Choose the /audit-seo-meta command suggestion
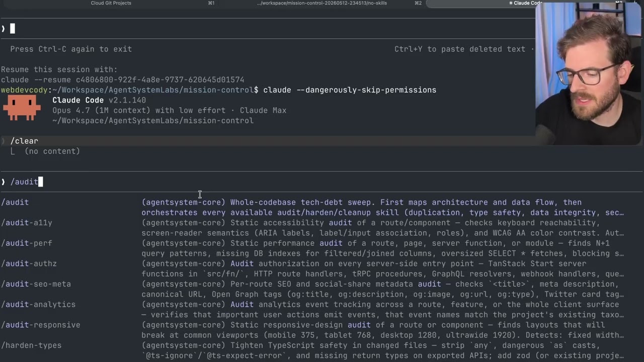 (x=36, y=284)
